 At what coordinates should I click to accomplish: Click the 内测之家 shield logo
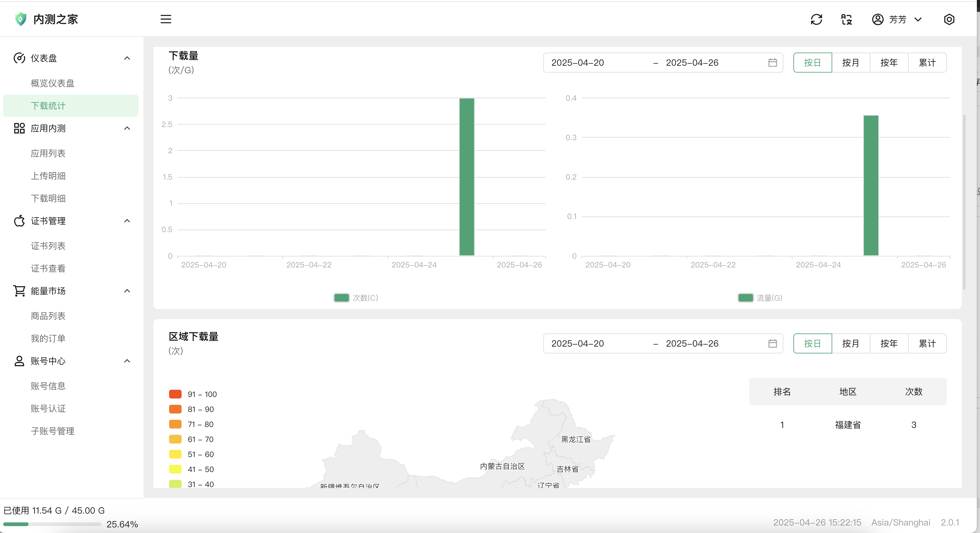point(21,19)
